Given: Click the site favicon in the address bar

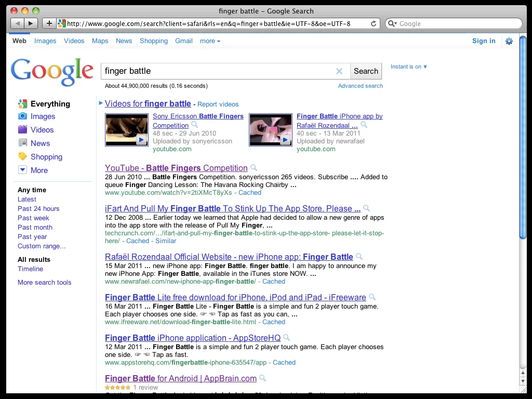Looking at the screenshot, I should pyautogui.click(x=61, y=23).
